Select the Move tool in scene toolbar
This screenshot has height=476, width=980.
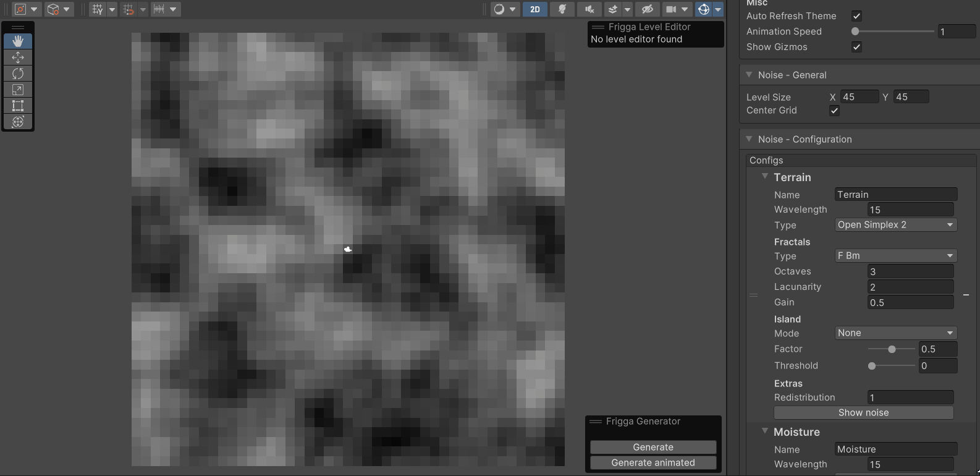pos(18,57)
